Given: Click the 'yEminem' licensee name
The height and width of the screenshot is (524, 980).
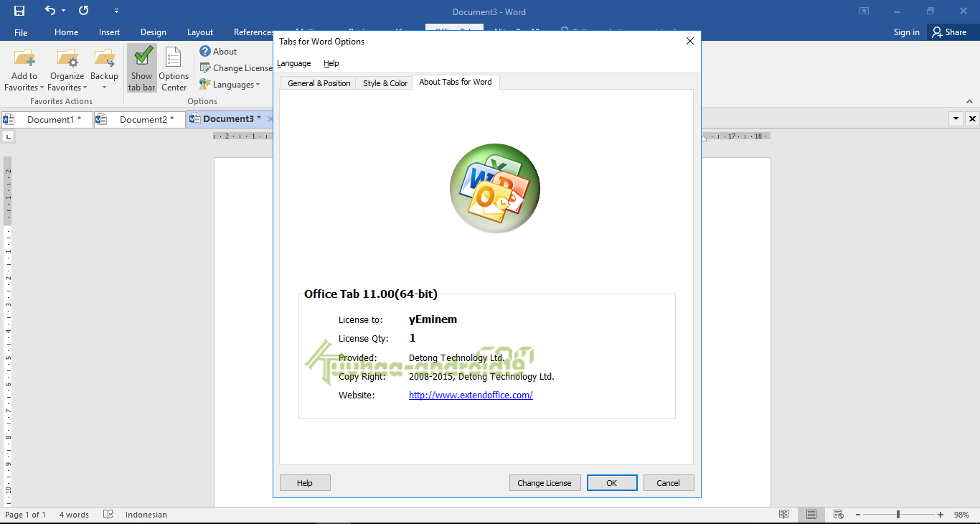Looking at the screenshot, I should 433,319.
